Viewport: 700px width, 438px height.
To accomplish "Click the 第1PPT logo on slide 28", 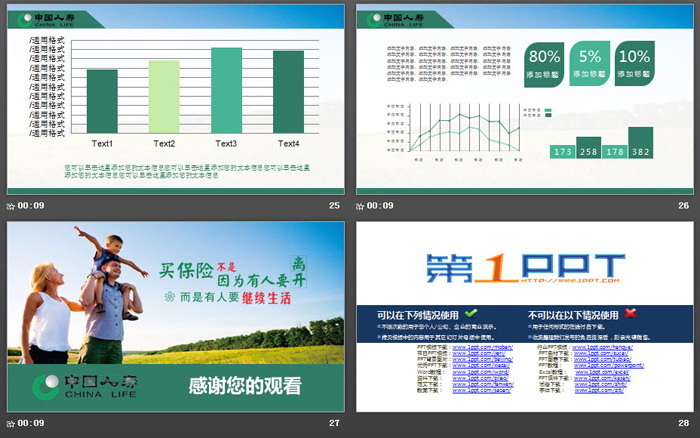I will (x=525, y=268).
